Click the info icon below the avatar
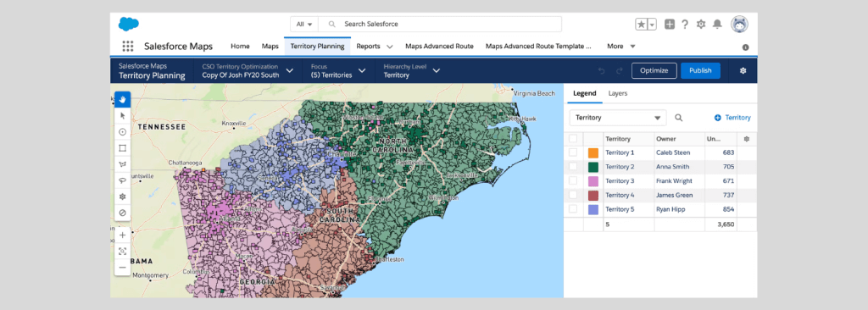 pyautogui.click(x=746, y=47)
